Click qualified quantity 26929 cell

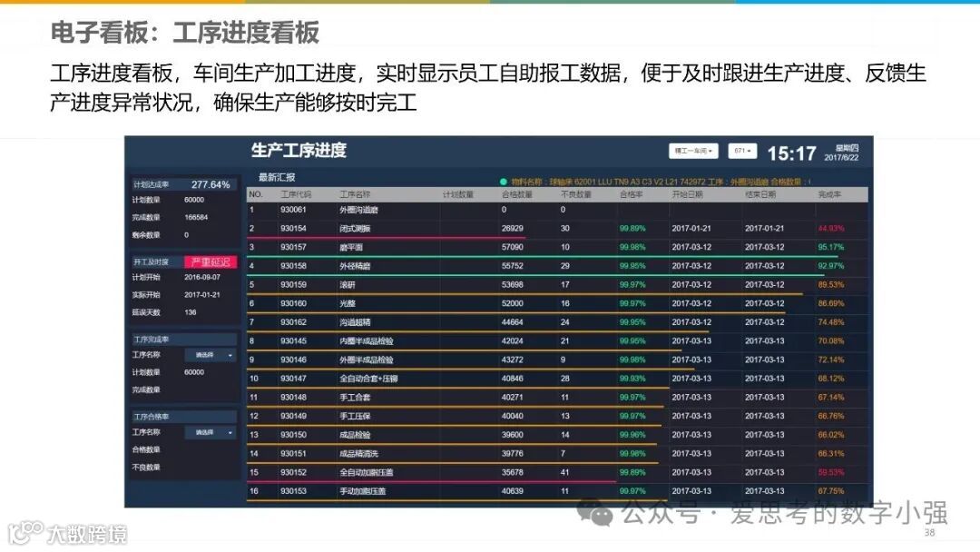[513, 229]
